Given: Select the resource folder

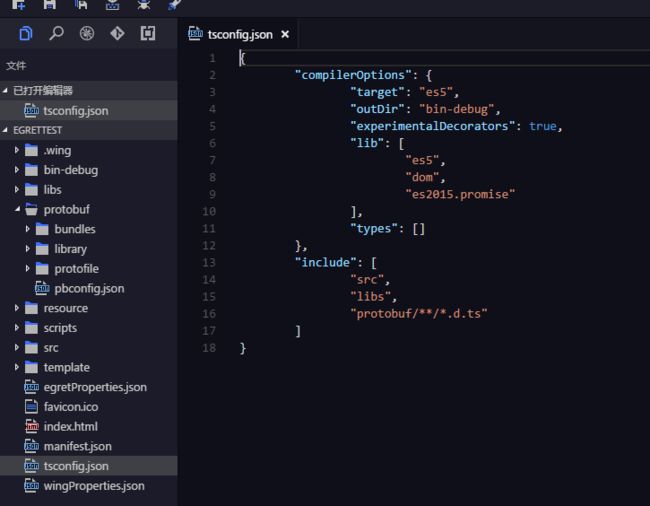Looking at the screenshot, I should (89, 308).
